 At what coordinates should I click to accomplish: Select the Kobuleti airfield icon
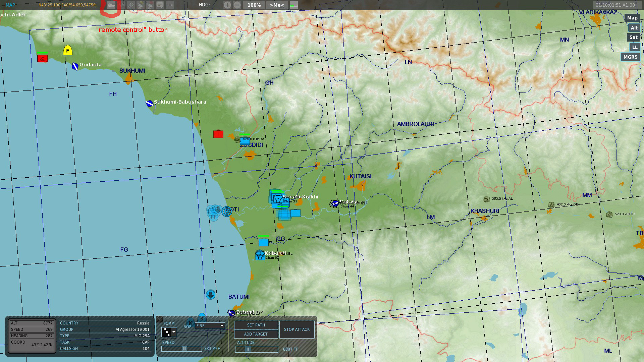260,255
